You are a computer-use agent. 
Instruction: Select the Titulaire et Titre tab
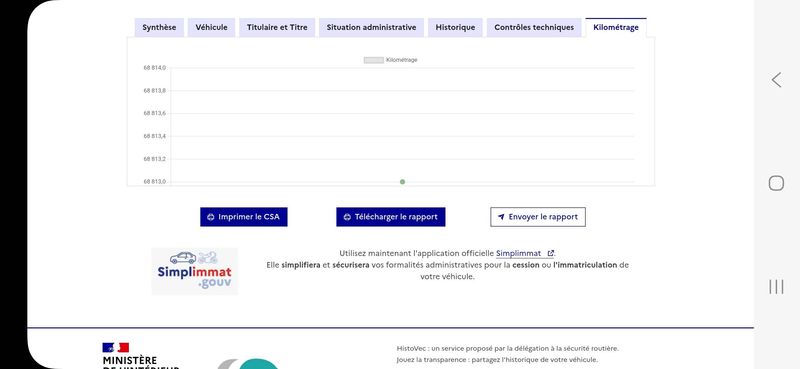[277, 28]
